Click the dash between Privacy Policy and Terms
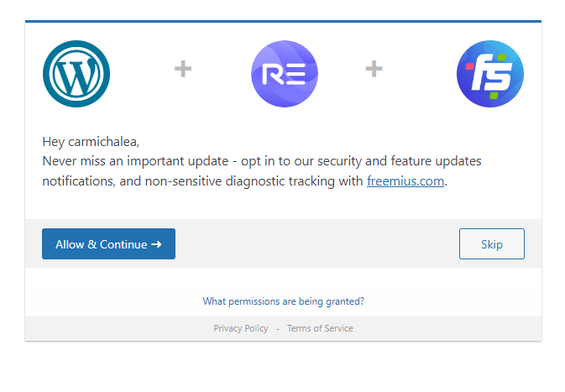Screen dimensions: 565x392 [277, 328]
